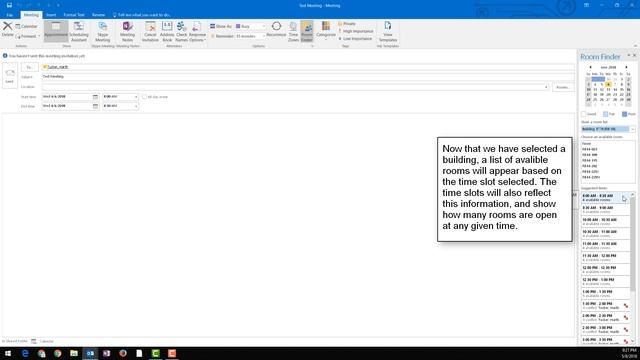
Task: Open the Address Book
Action: click(x=167, y=31)
